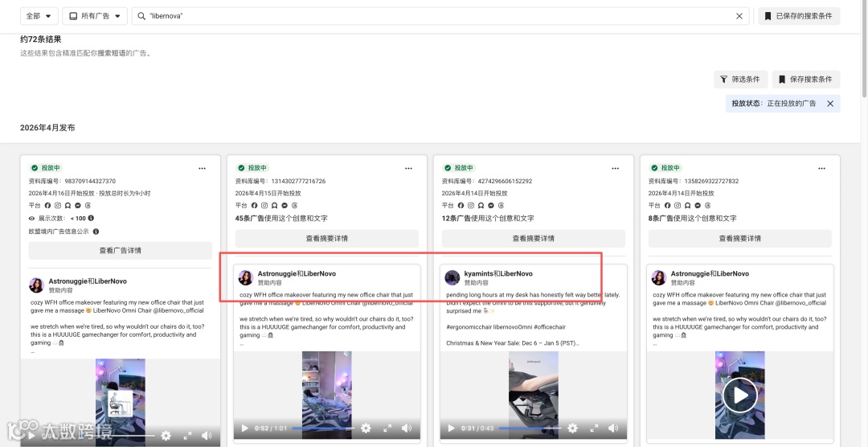Click Messenger platform icon on ad 983709144327370
868x447 pixels.
click(x=77, y=206)
